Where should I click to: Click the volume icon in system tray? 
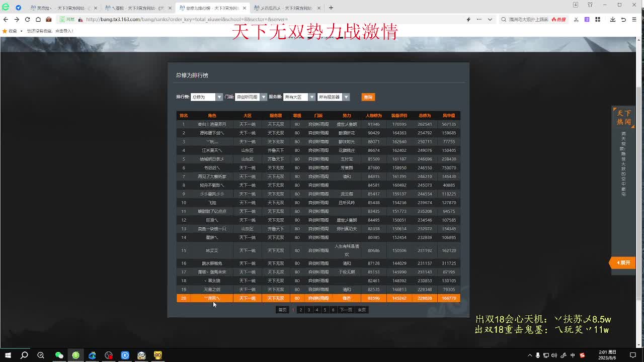click(554, 355)
